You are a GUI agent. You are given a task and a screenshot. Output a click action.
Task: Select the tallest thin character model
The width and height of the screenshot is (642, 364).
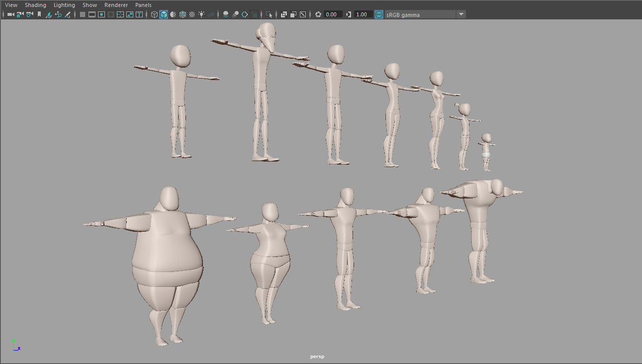(263, 92)
